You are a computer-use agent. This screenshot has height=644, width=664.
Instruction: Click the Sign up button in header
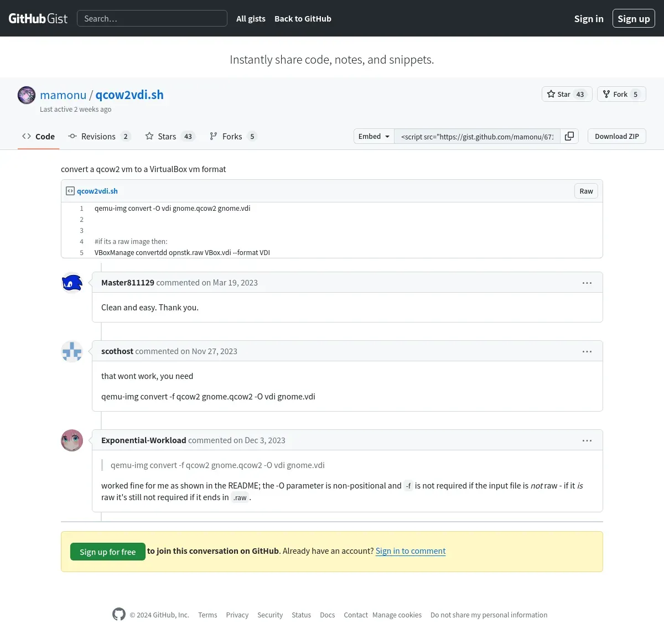[634, 18]
